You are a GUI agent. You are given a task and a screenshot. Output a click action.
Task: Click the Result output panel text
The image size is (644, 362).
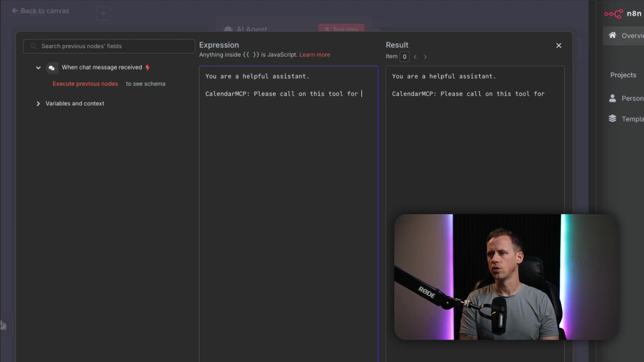(x=468, y=85)
